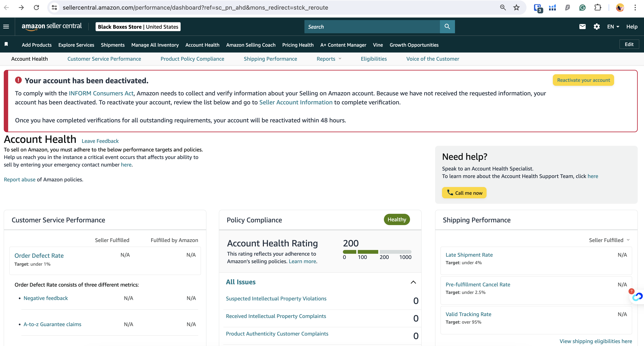Submit search with the magnifier button

pyautogui.click(x=447, y=27)
